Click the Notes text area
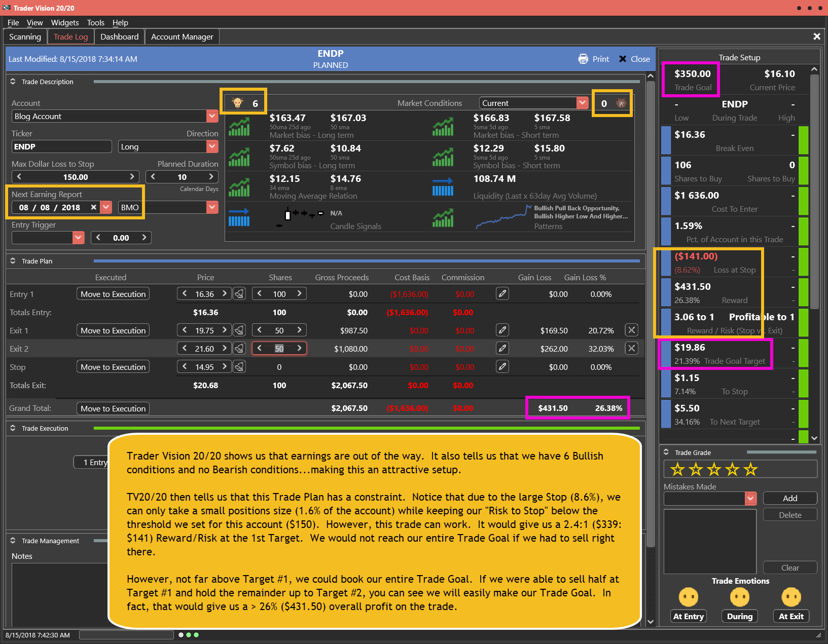 click(60, 595)
